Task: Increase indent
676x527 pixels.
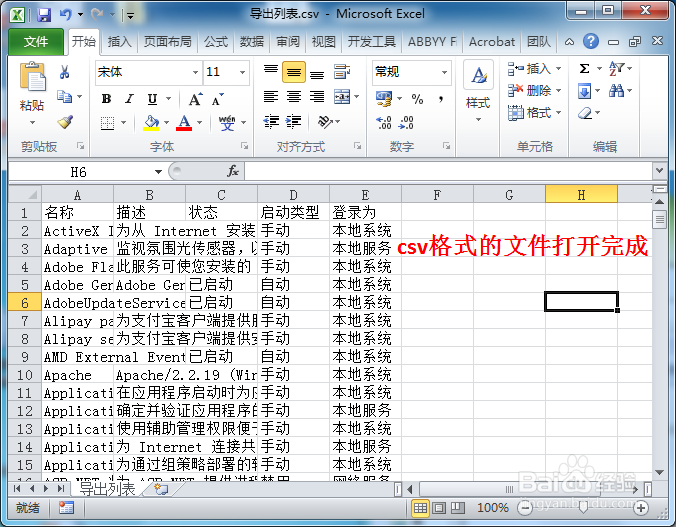Action: (294, 122)
